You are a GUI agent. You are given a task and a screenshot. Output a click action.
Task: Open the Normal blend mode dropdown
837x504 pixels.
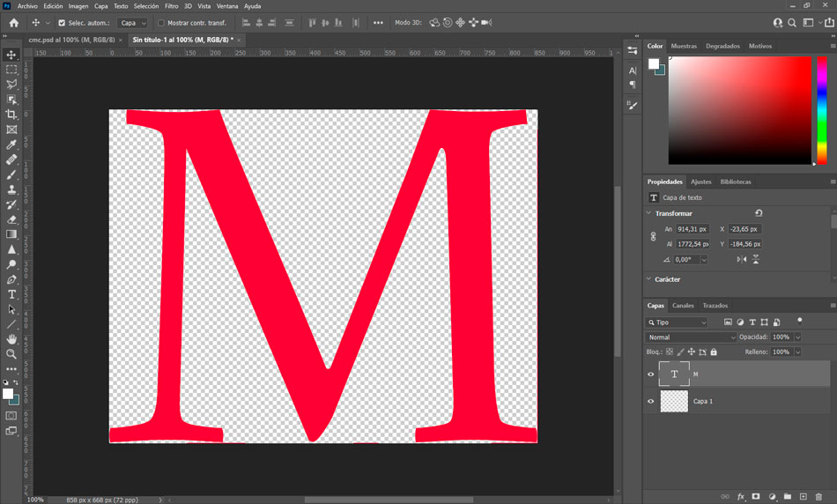pyautogui.click(x=691, y=337)
